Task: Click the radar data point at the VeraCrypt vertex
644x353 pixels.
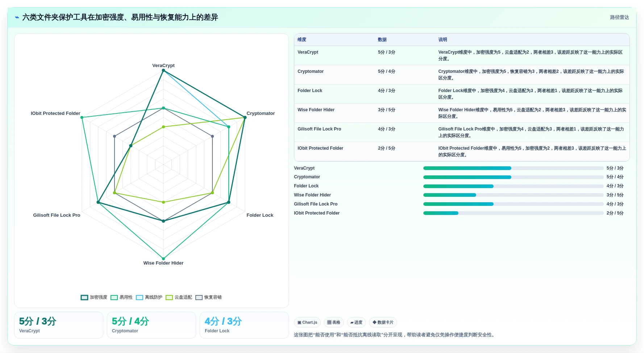Action: point(163,70)
